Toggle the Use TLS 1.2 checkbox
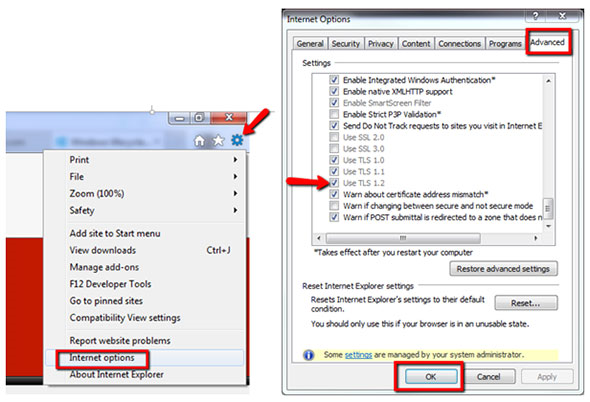Screen dimensions: 590x402 pos(334,183)
